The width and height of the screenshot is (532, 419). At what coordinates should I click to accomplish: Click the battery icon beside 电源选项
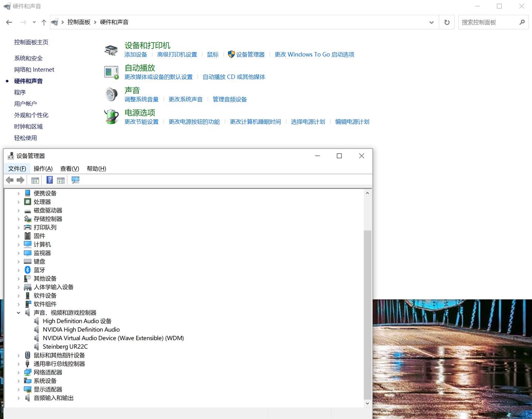point(111,116)
